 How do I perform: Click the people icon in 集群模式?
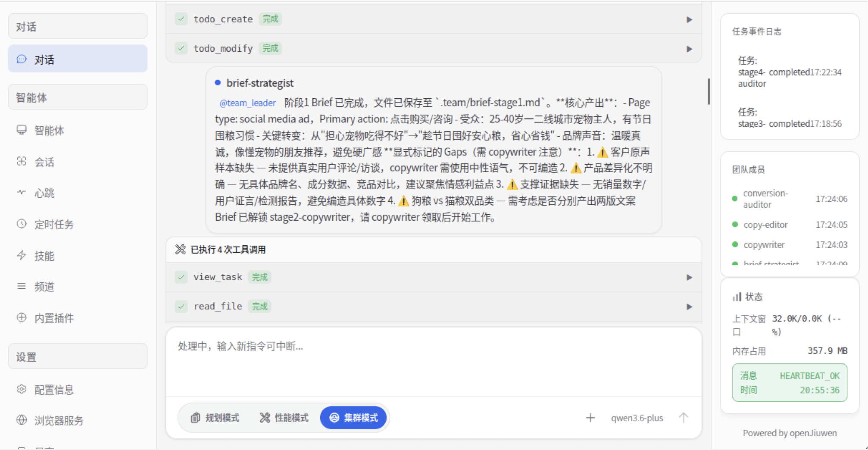(334, 418)
